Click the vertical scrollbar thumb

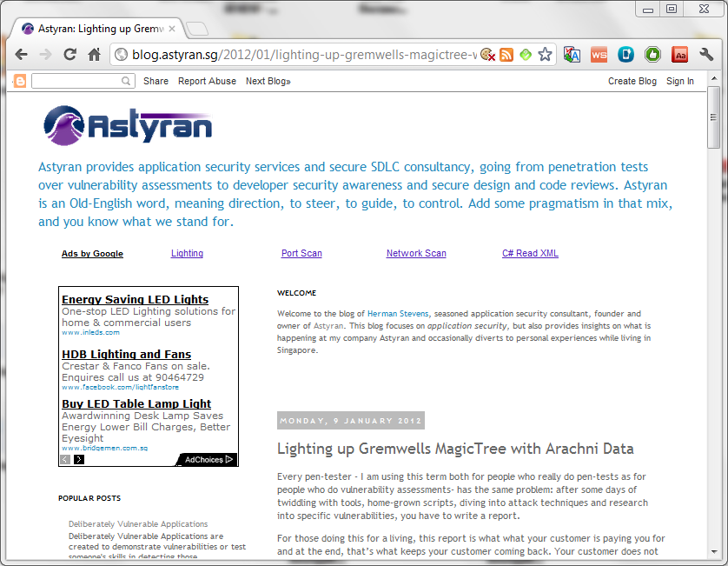714,117
